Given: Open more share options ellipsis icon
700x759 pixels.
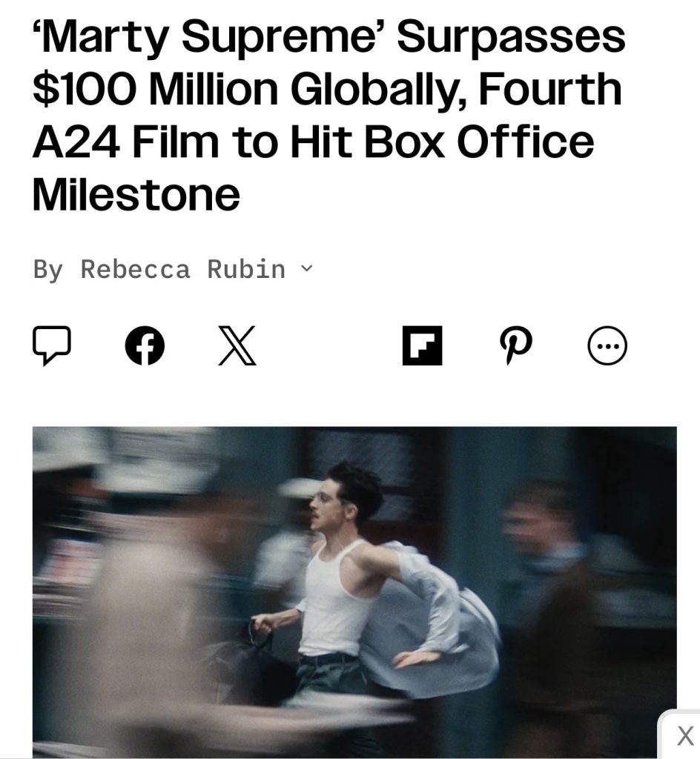Looking at the screenshot, I should [607, 345].
